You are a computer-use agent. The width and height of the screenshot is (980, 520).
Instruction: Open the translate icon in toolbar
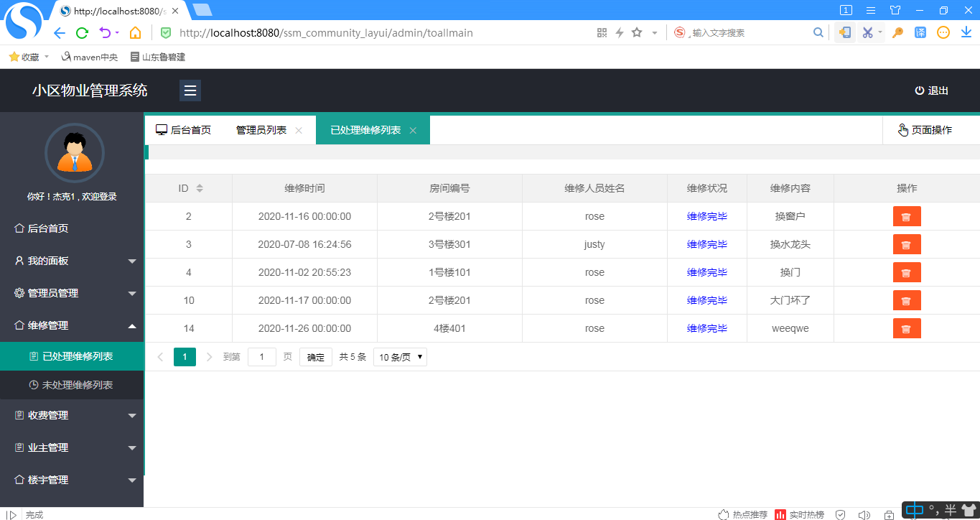click(x=920, y=32)
